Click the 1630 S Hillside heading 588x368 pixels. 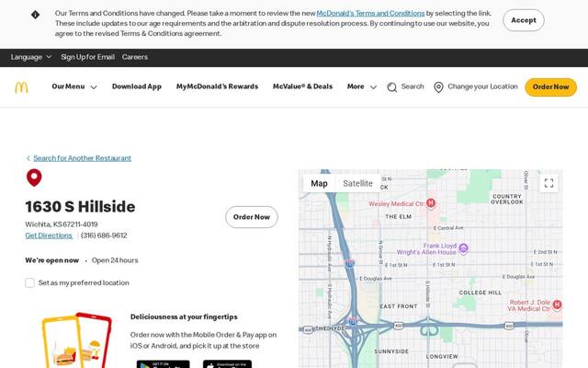point(80,207)
